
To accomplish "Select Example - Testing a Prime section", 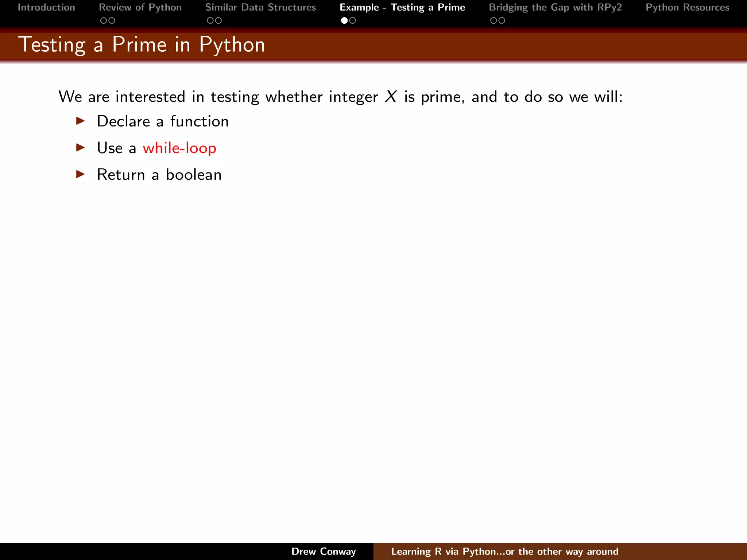I will point(402,8).
